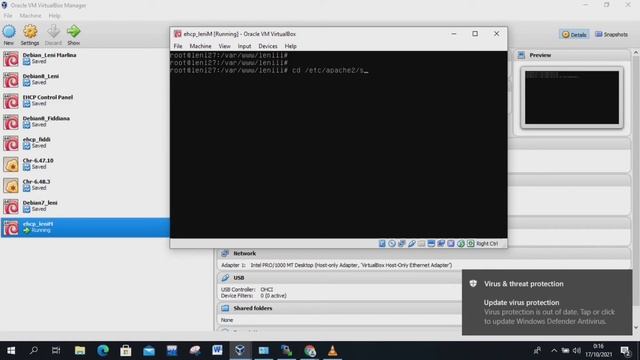Open Microsoft Store from taskbar
Image resolution: width=640 pixels, height=360 pixels.
126,351
